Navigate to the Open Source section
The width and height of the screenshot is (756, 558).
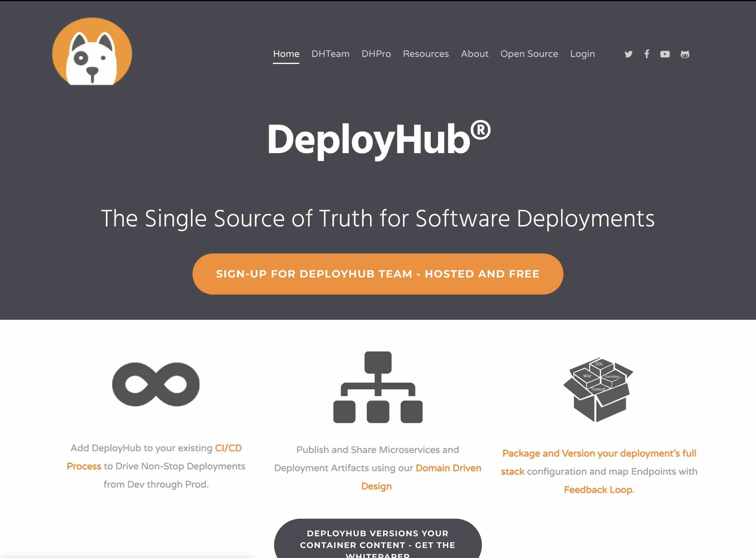[x=529, y=54]
